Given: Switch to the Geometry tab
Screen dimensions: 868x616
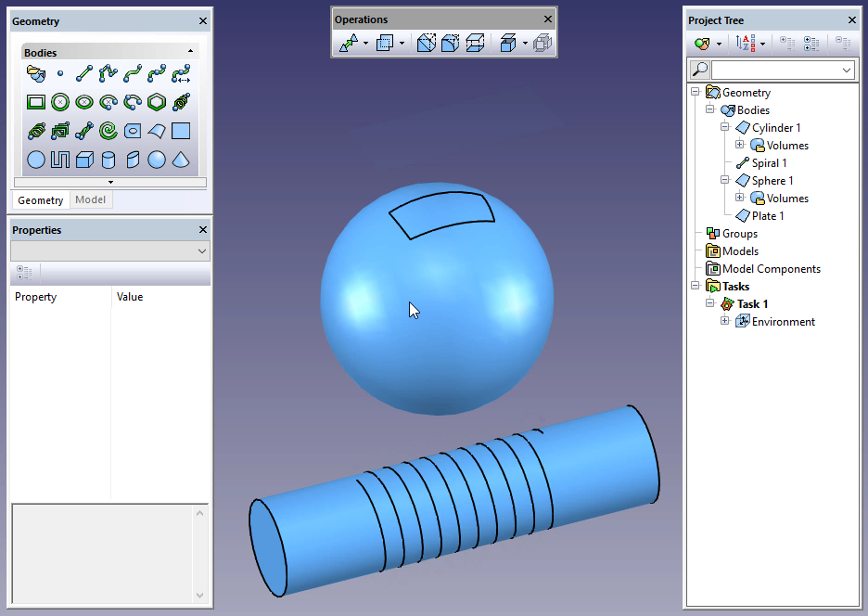Looking at the screenshot, I should tap(41, 200).
